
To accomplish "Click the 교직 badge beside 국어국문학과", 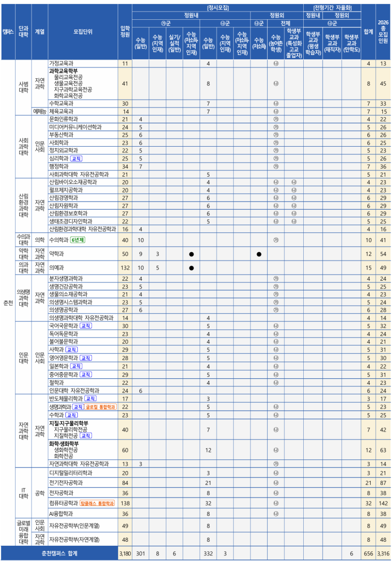I will (x=86, y=326).
